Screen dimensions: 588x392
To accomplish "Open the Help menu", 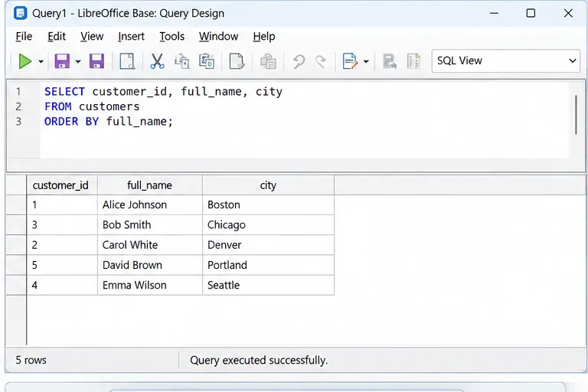I will tap(264, 37).
